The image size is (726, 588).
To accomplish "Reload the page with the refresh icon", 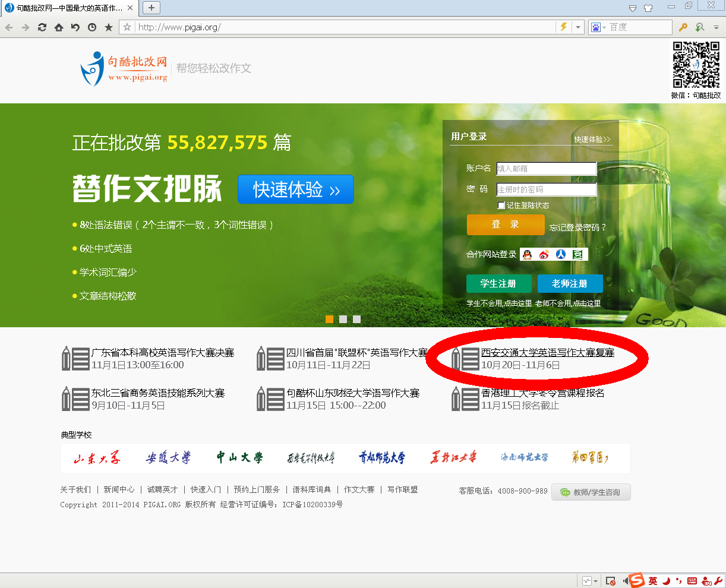I will click(42, 27).
